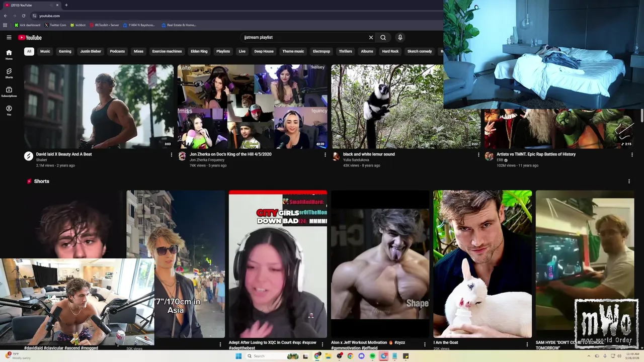Select the Deep House chip
This screenshot has height=362, width=644.
tap(264, 51)
